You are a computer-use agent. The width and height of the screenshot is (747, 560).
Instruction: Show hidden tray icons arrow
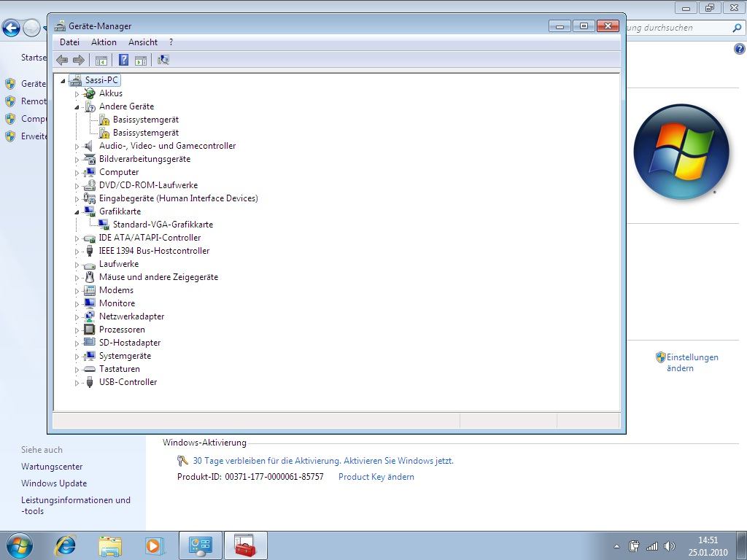tap(617, 546)
